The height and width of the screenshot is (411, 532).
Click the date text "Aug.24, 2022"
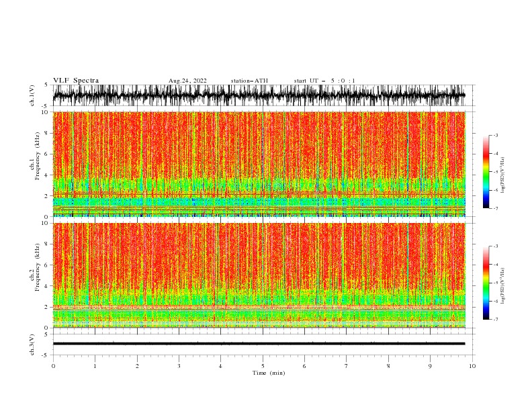[187, 81]
